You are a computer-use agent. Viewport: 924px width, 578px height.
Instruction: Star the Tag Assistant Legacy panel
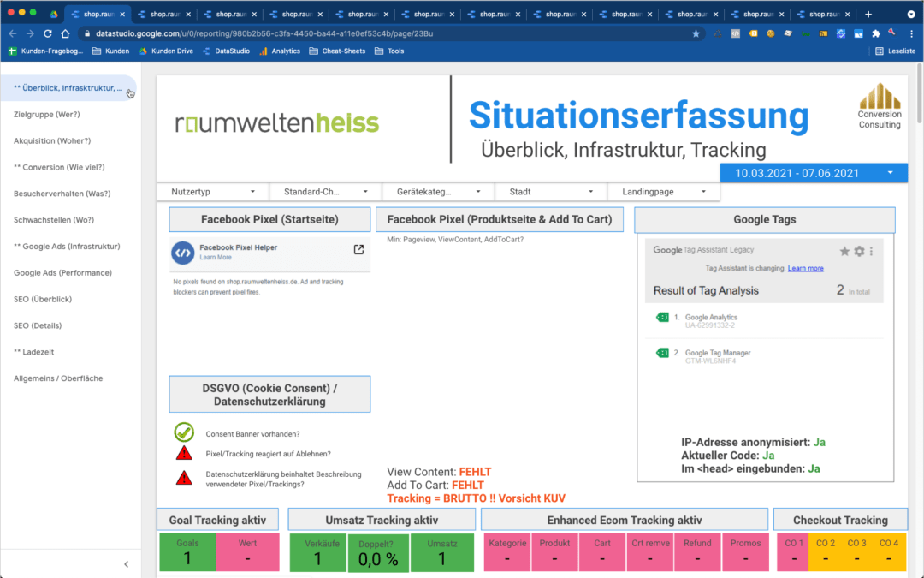tap(844, 251)
